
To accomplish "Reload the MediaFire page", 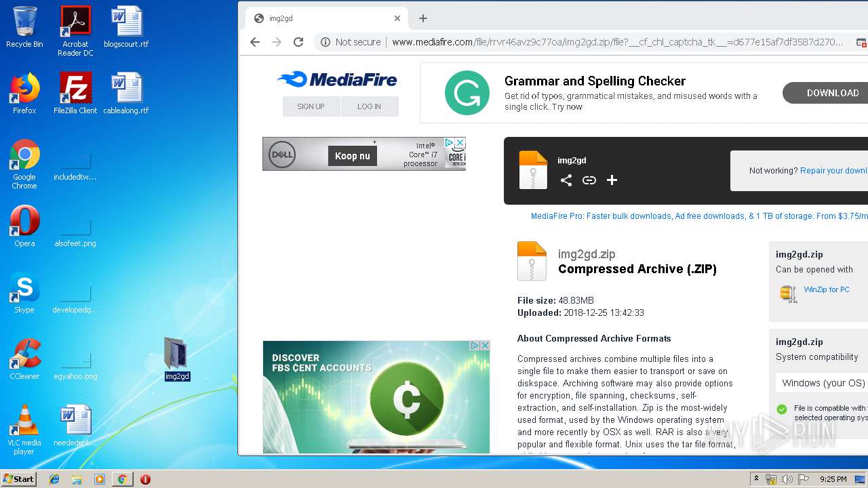I will [298, 42].
